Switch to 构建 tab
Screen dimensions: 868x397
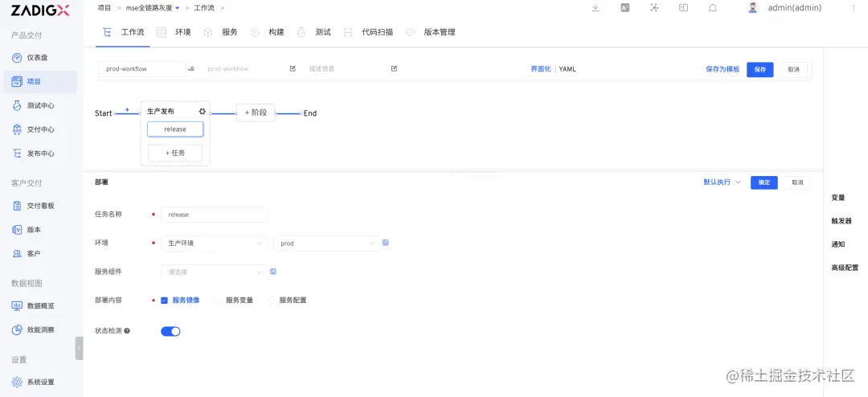tap(268, 32)
